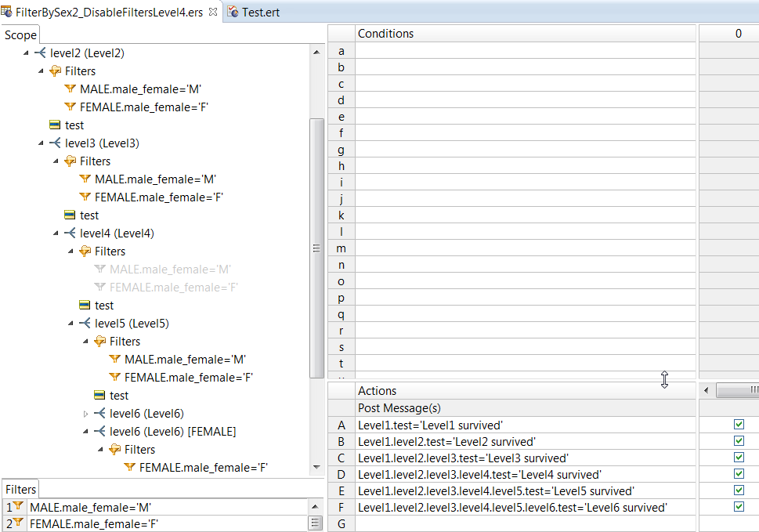759x532 pixels.
Task: Click the rule column 0 header
Action: pos(738,34)
